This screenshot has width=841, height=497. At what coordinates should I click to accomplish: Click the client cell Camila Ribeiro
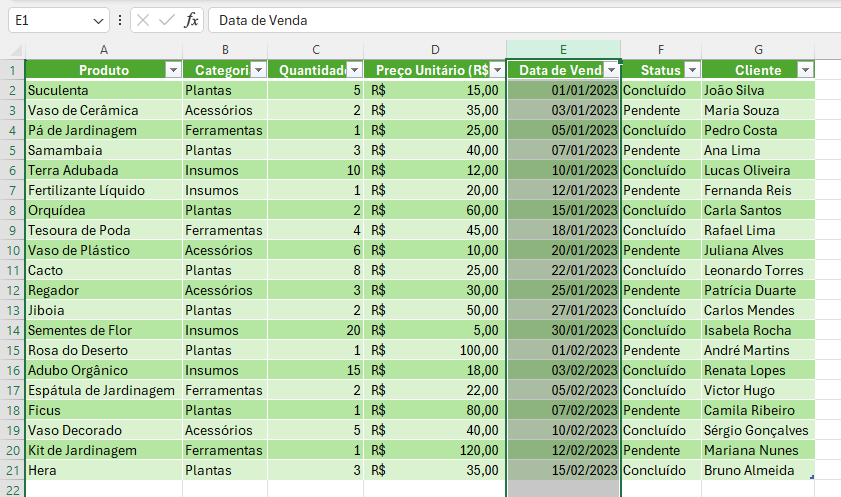pyautogui.click(x=758, y=411)
